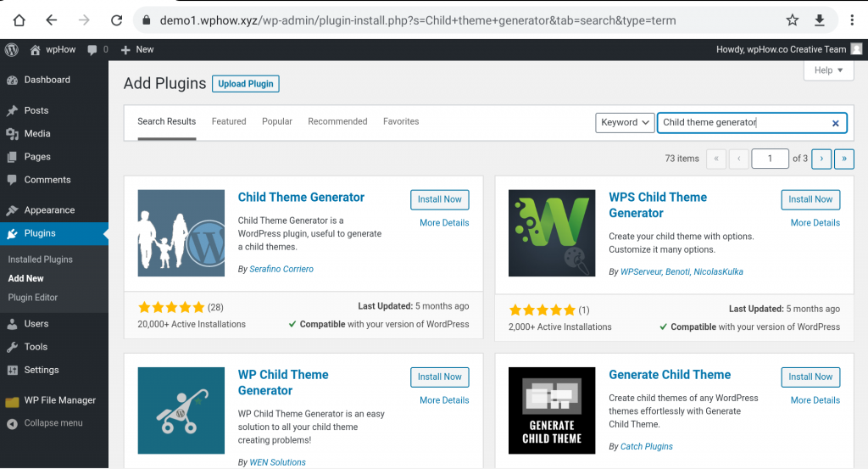Open the New content menu
The width and height of the screenshot is (868, 469).
pos(137,49)
